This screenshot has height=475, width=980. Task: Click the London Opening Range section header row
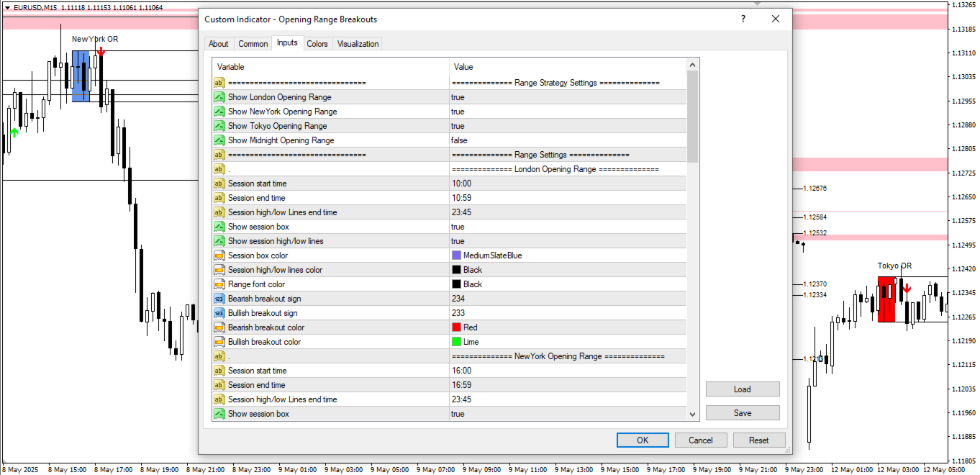point(450,169)
